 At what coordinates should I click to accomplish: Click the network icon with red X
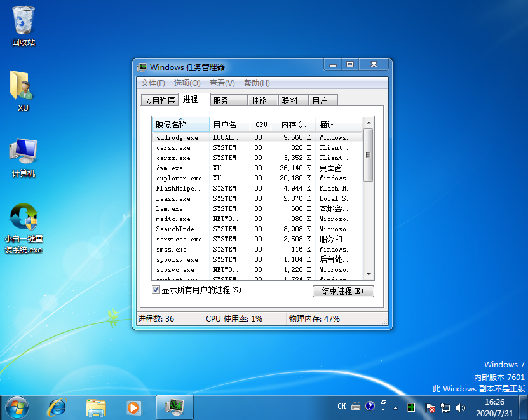pos(431,407)
